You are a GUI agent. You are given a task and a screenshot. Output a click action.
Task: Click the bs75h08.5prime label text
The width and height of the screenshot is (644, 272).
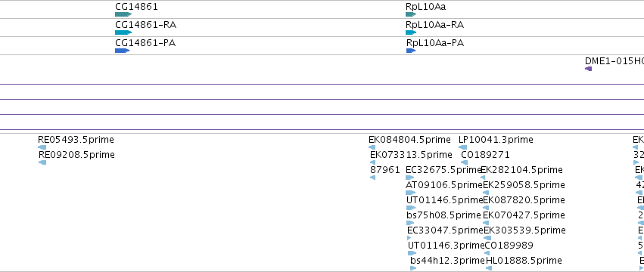[443, 215]
